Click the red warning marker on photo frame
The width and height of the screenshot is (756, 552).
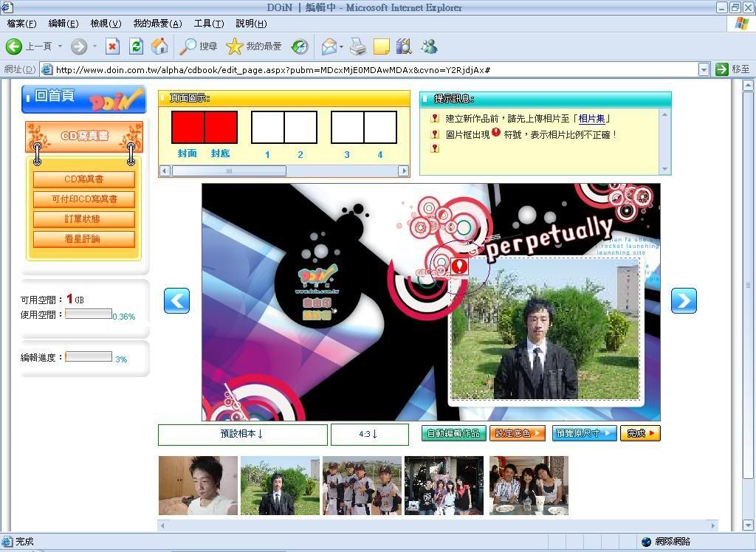click(459, 266)
